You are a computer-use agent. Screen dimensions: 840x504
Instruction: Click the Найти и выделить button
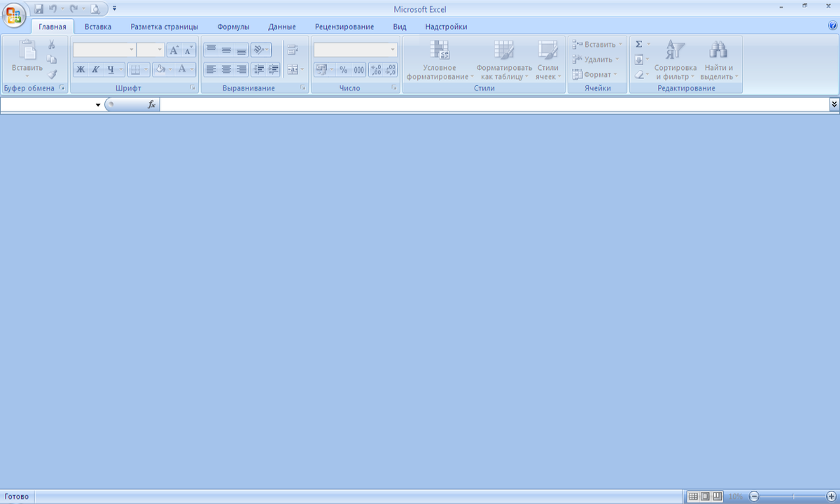click(x=718, y=60)
